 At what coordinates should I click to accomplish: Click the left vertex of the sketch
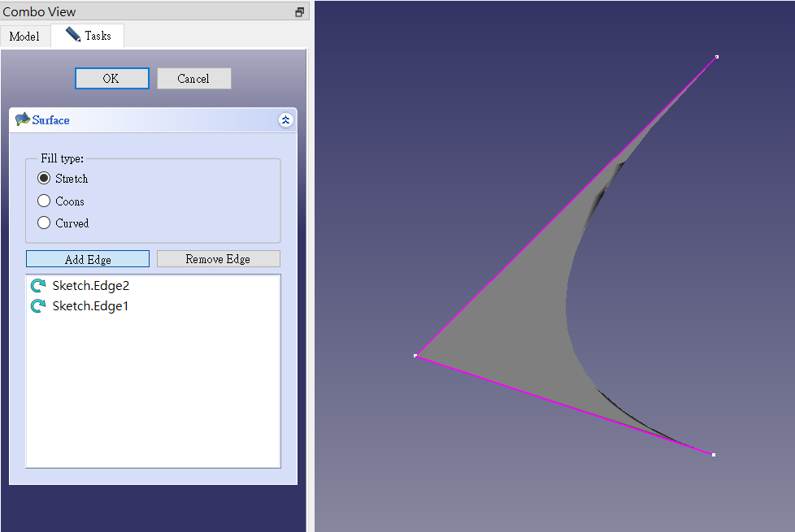(x=415, y=356)
